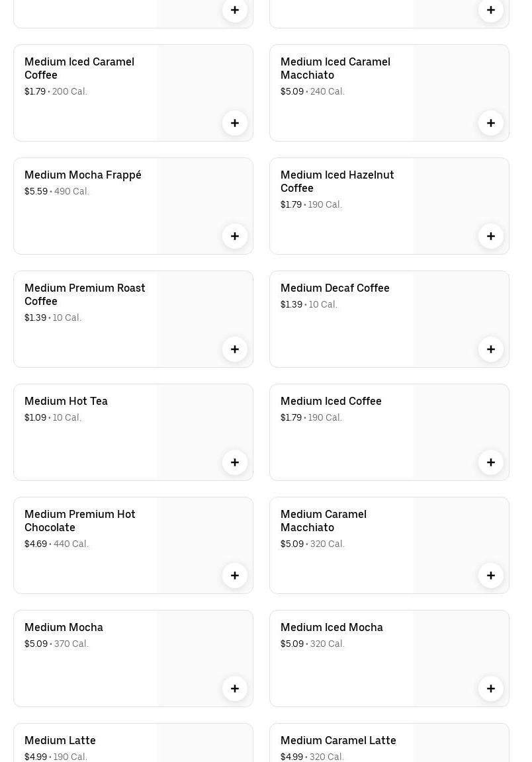Add Medium Iced Caramel Macchiato to order
Viewport: 532px width, 762px height.
pos(491,123)
